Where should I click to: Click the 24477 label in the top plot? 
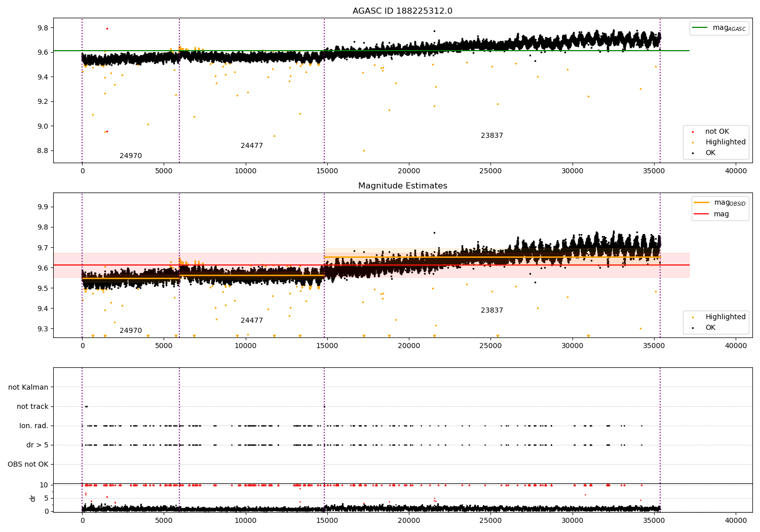click(x=252, y=146)
